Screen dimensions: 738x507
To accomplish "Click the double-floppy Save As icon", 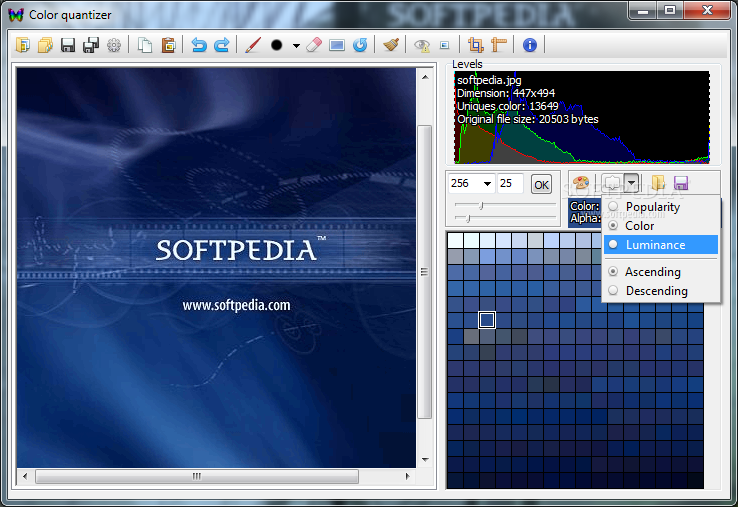I will pyautogui.click(x=91, y=45).
